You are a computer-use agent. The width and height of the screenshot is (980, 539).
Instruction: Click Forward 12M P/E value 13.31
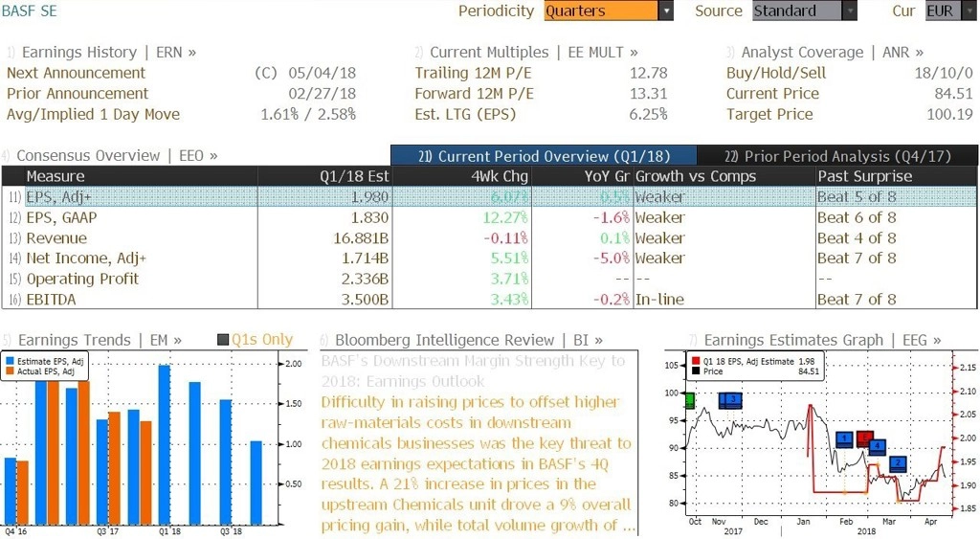(649, 94)
